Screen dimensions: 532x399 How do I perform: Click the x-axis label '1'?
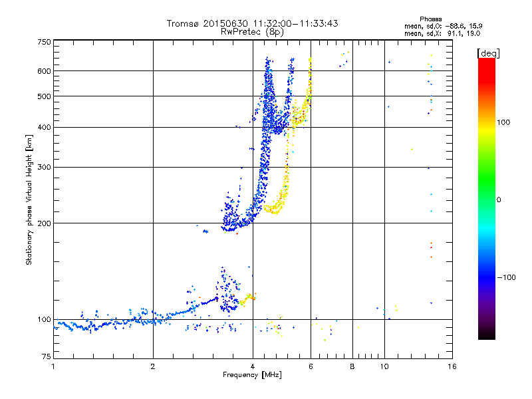pos(53,367)
